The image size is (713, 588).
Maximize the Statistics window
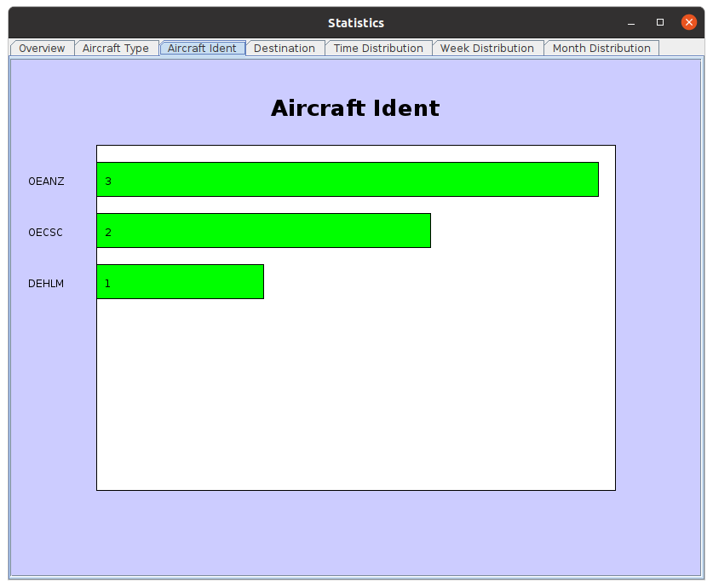point(659,23)
